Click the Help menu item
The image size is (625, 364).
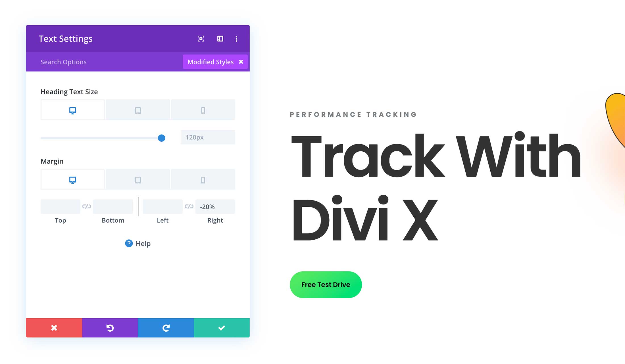(x=138, y=244)
